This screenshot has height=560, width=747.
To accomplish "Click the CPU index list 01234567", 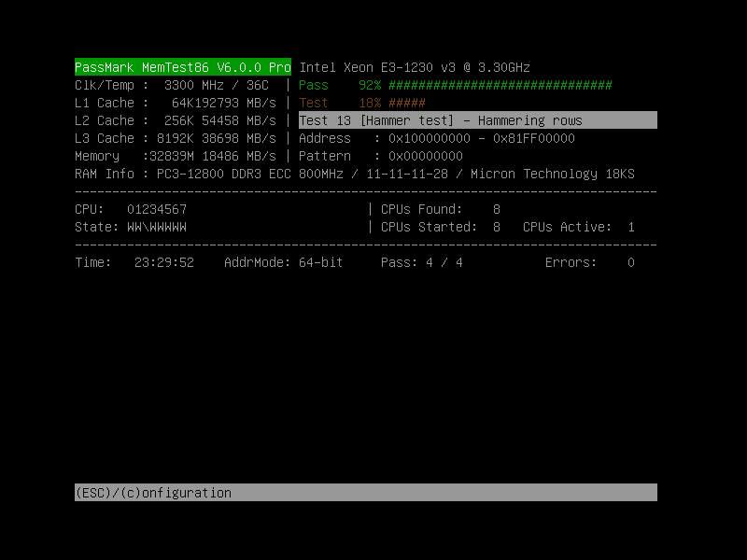I will tap(157, 209).
